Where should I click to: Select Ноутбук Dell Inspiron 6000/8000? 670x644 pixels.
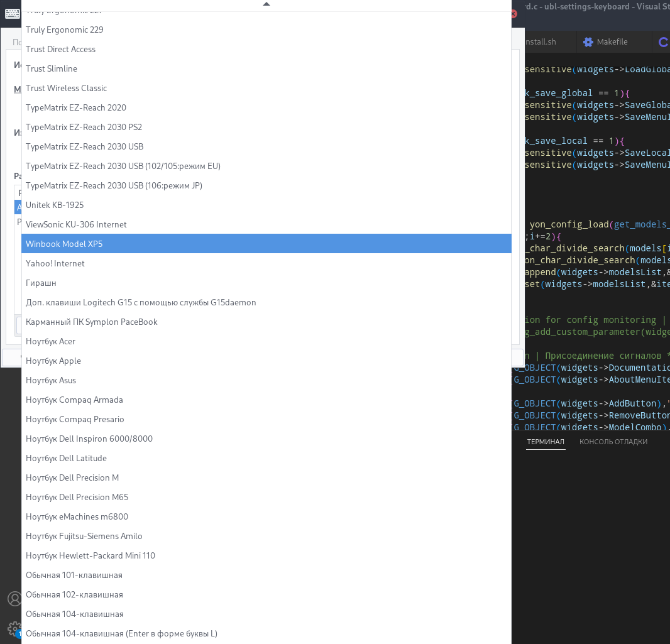[x=266, y=439]
